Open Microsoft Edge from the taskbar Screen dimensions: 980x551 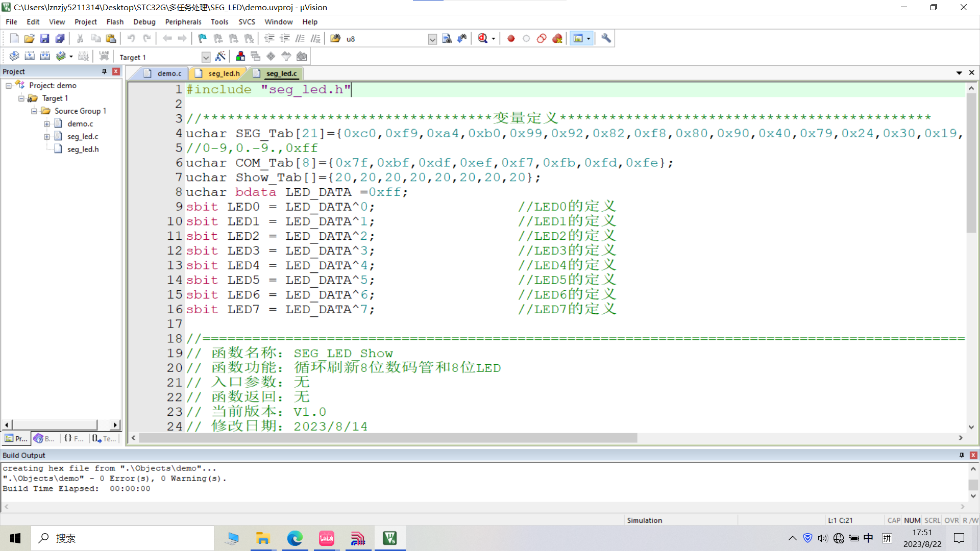[295, 538]
